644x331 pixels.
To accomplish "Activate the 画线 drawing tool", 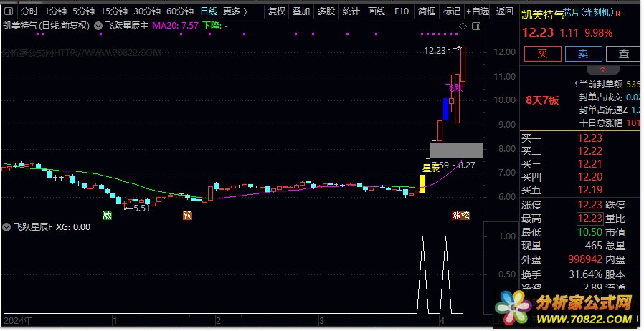I will [x=377, y=11].
